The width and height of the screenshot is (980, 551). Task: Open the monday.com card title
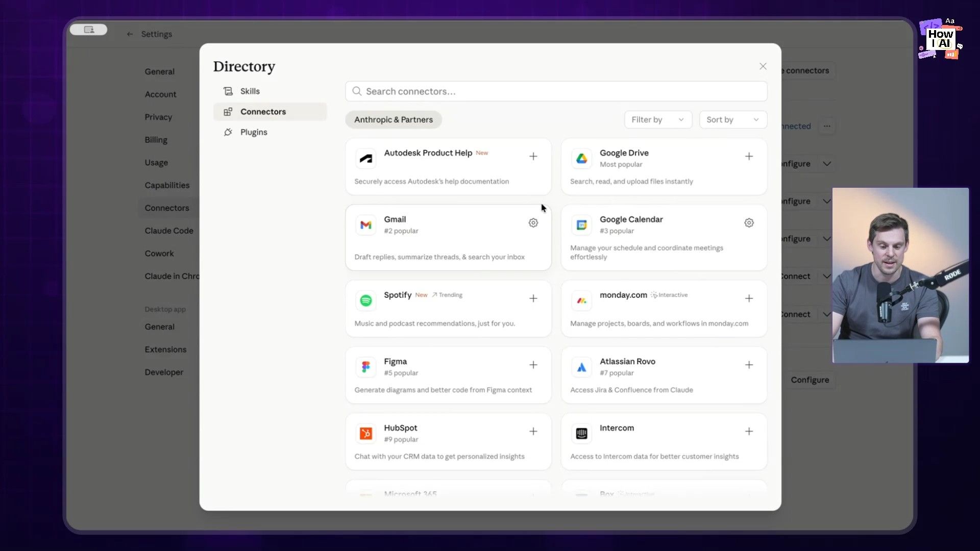(x=623, y=295)
